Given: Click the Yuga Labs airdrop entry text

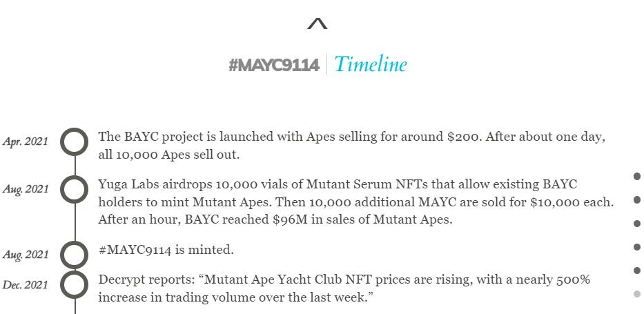Looking at the screenshot, I should tap(355, 202).
